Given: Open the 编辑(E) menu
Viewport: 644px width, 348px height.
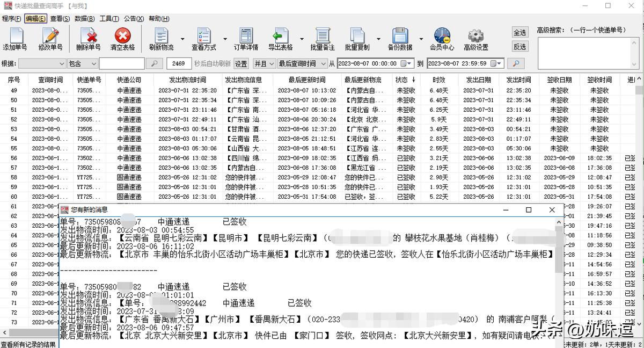Looking at the screenshot, I should pyautogui.click(x=34, y=18).
